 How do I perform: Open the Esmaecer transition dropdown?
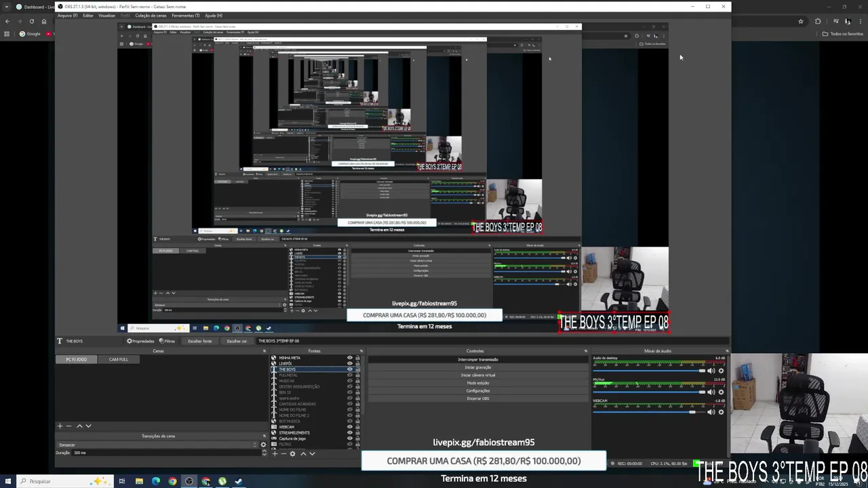pyautogui.click(x=157, y=445)
